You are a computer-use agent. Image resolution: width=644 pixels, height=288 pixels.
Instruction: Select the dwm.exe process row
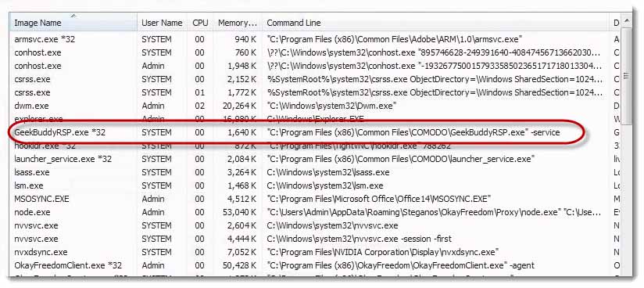(310, 106)
